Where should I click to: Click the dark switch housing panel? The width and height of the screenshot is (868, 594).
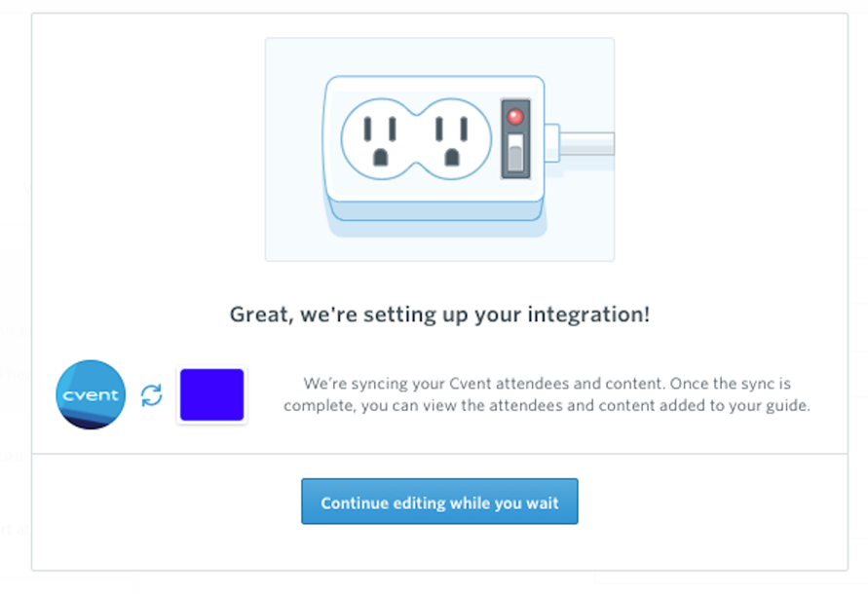click(515, 139)
